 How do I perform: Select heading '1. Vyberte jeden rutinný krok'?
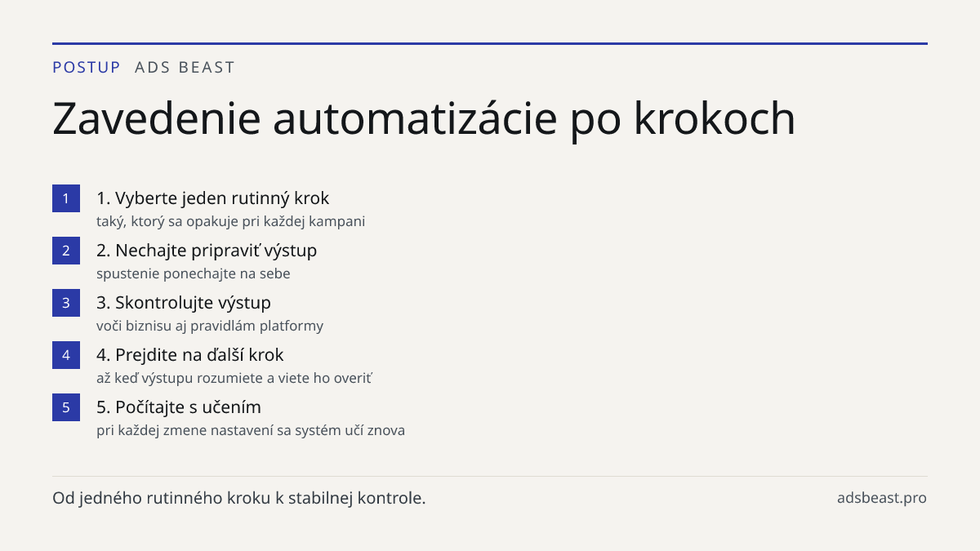[212, 198]
